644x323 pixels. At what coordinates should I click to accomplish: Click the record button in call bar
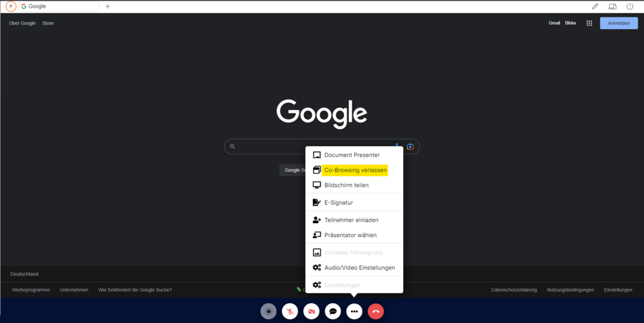point(269,311)
